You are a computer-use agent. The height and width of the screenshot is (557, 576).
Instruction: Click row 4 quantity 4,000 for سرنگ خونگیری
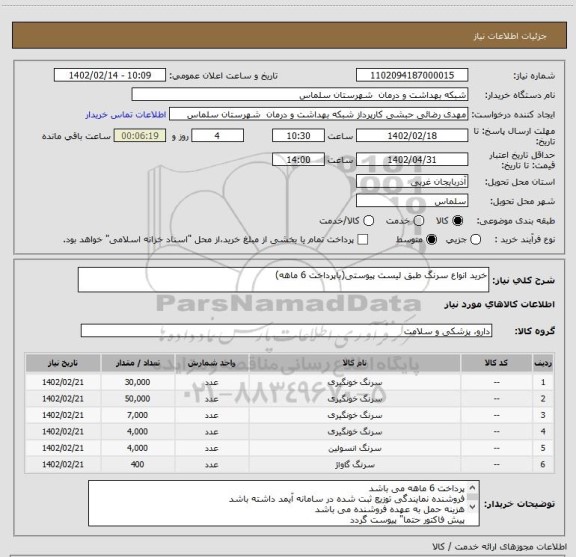[137, 431]
